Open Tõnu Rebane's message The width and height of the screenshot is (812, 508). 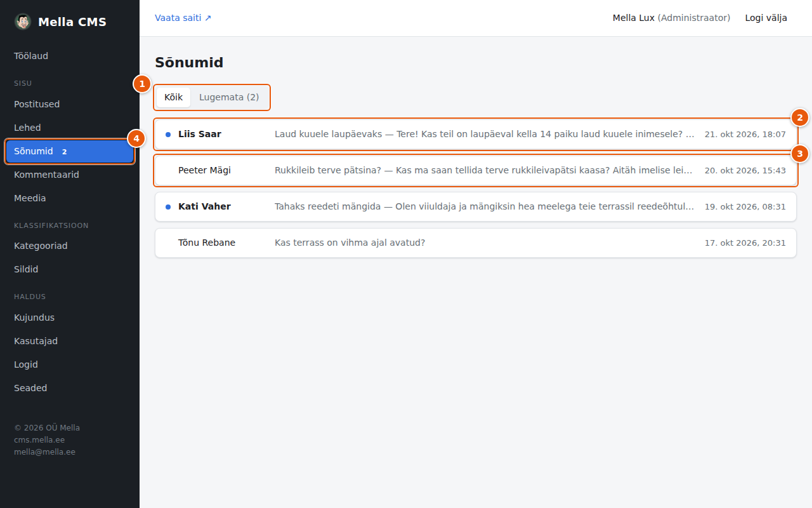476,243
